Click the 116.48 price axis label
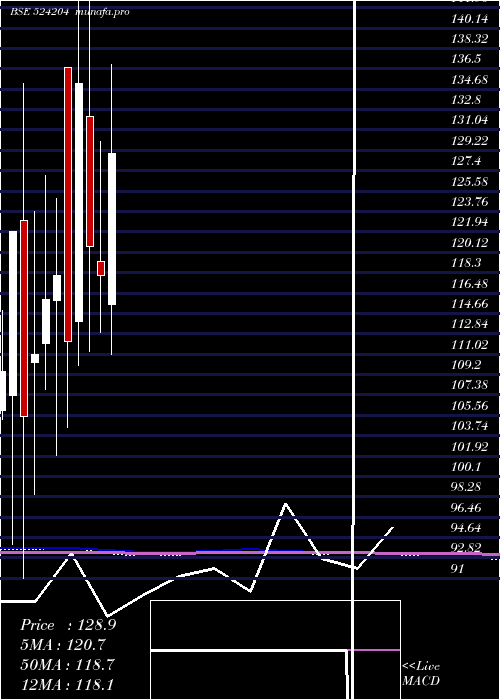 click(x=470, y=283)
